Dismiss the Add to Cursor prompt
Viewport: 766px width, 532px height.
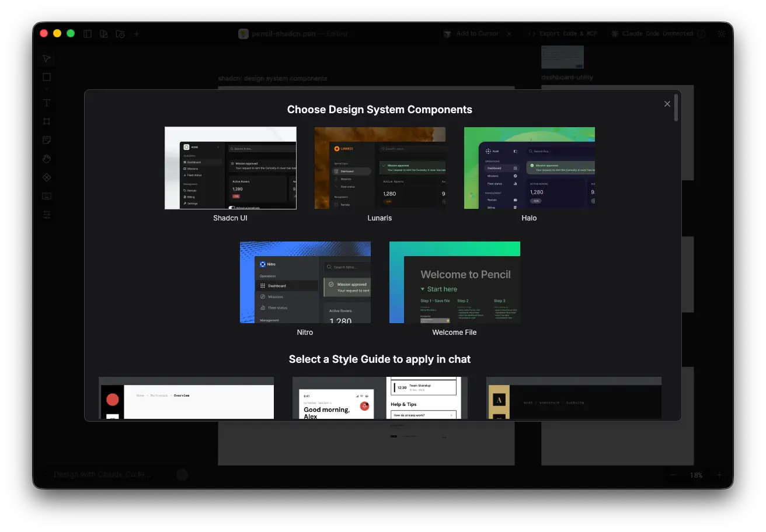pos(509,34)
